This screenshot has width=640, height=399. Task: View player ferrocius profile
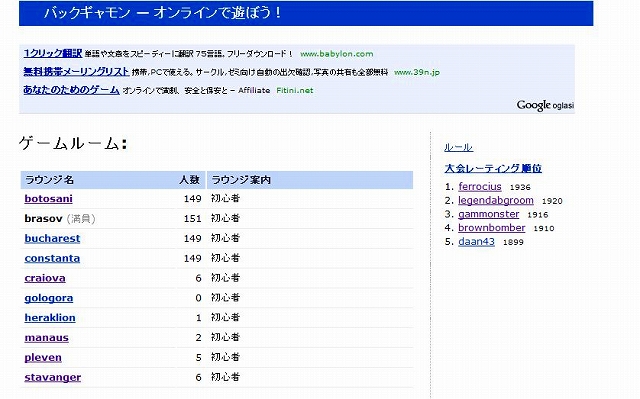480,186
